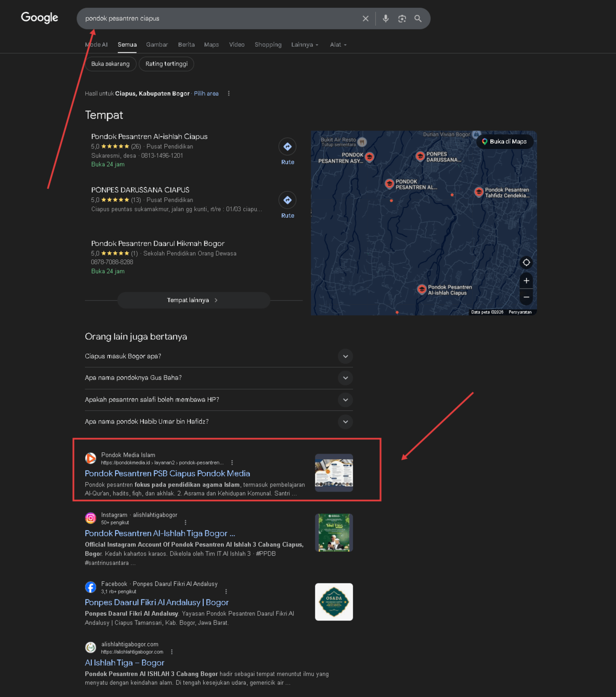Image resolution: width=616 pixels, height=697 pixels.
Task: Expand question about pondoknya Gus Baha
Action: pos(345,378)
